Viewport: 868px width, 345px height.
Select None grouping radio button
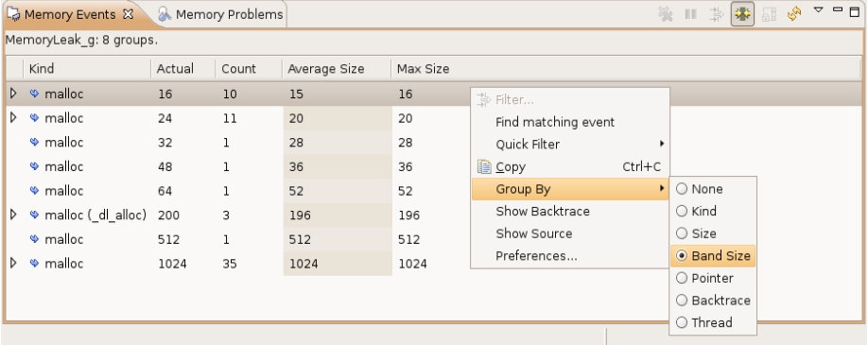[x=682, y=189]
